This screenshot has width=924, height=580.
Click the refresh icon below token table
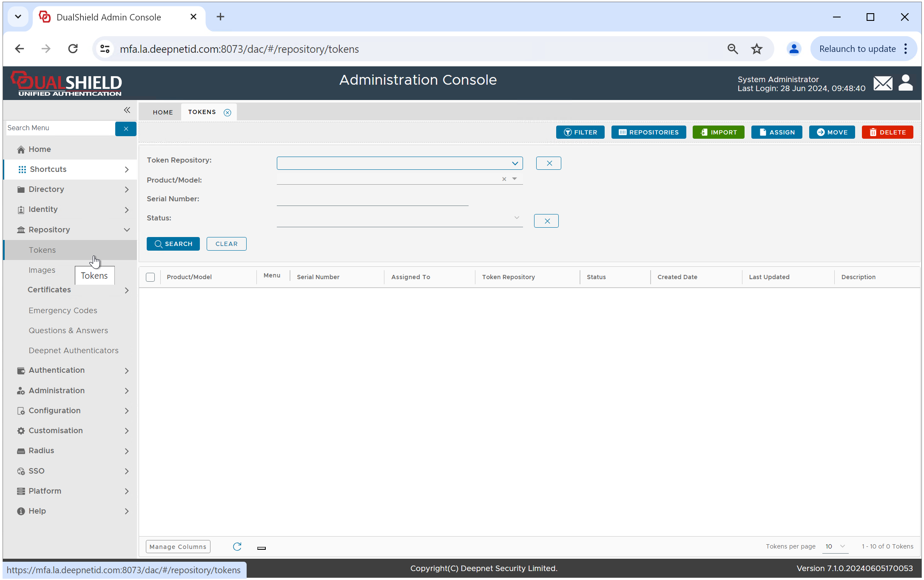[x=237, y=547]
